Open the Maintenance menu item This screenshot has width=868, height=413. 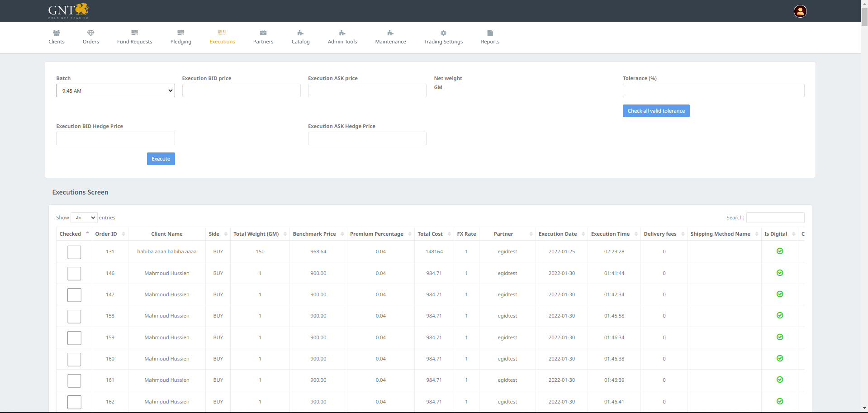[x=390, y=37]
